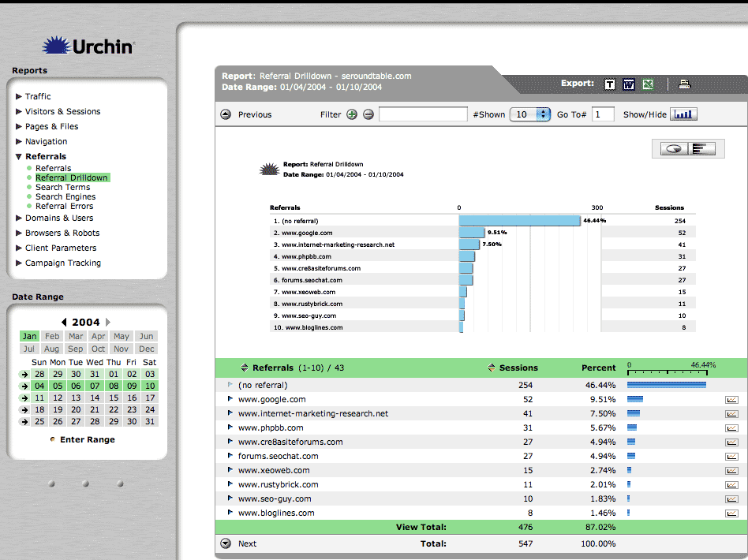Expand Campaign Tracking section
The height and width of the screenshot is (560, 748).
(19, 263)
